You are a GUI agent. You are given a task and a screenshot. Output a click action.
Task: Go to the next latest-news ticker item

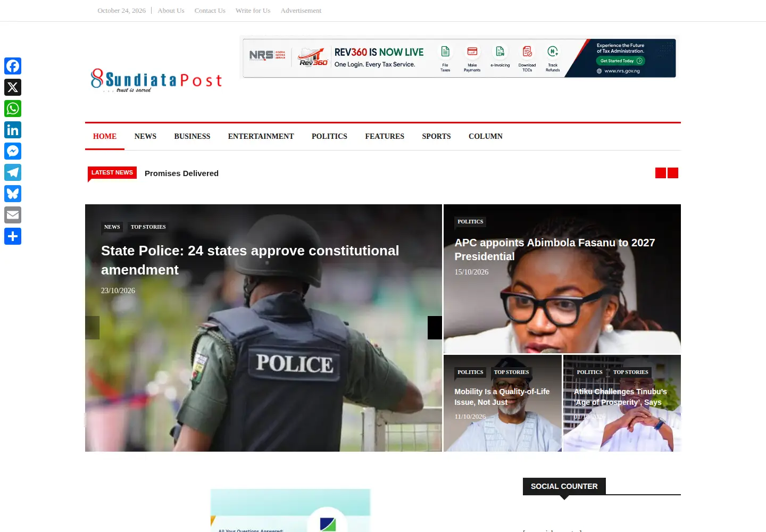click(673, 173)
